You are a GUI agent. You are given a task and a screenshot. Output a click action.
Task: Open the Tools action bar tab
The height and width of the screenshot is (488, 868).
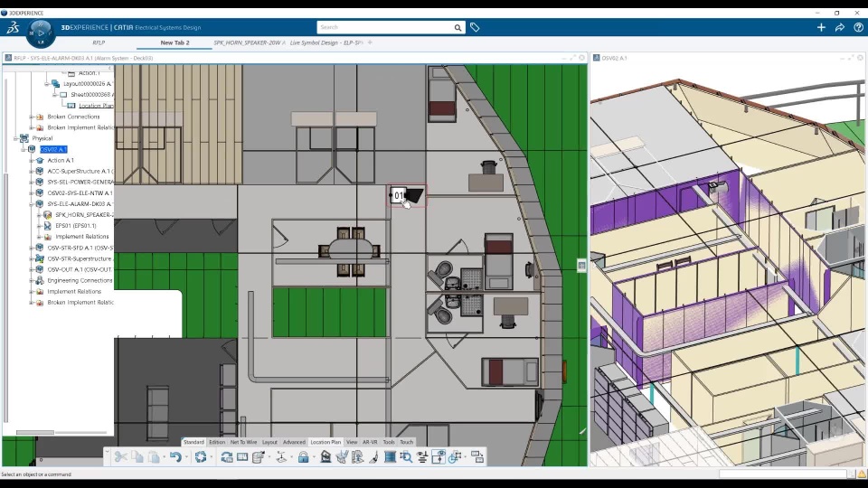(389, 442)
